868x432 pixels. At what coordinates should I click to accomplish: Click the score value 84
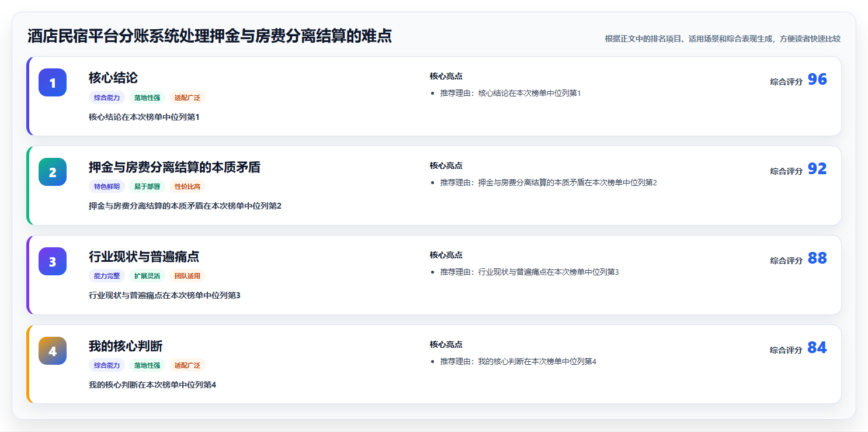[x=817, y=348]
